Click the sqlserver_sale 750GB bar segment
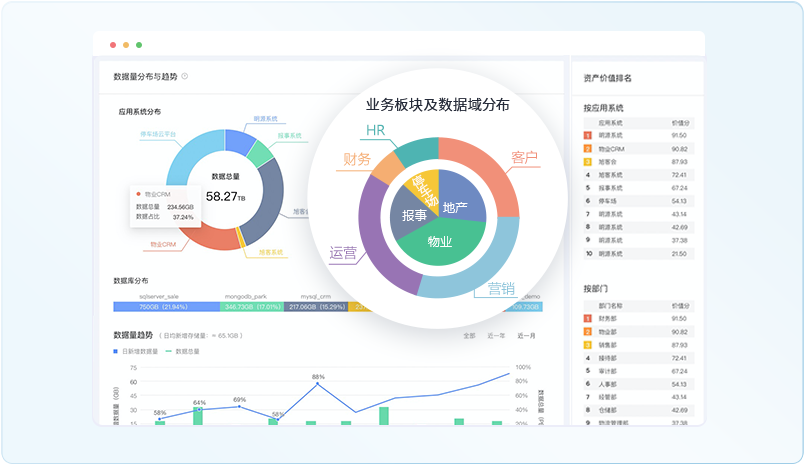This screenshot has width=806, height=467. tap(165, 307)
